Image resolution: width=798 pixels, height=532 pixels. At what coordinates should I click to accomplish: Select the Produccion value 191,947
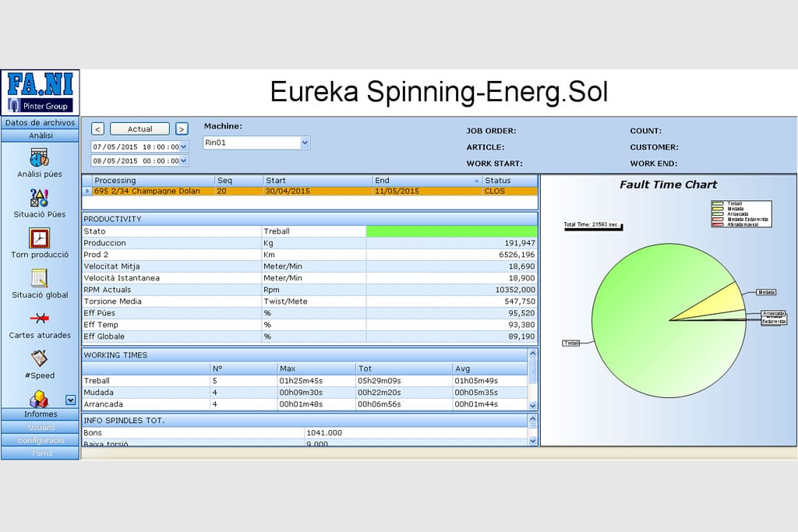click(x=520, y=243)
